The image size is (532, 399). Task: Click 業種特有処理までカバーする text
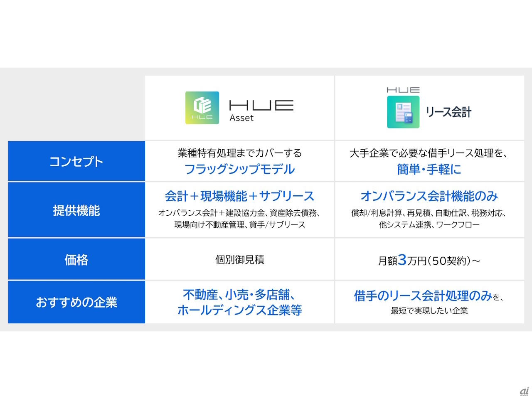(x=240, y=153)
